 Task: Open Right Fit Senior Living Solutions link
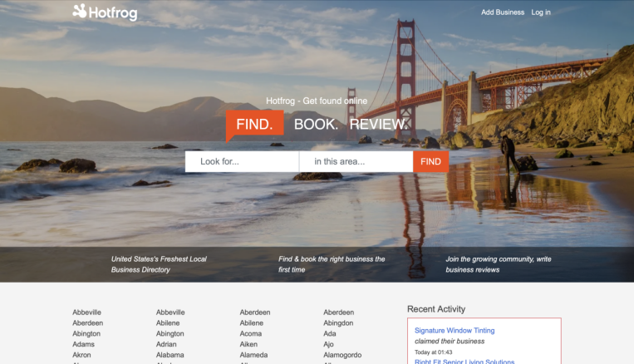(464, 362)
